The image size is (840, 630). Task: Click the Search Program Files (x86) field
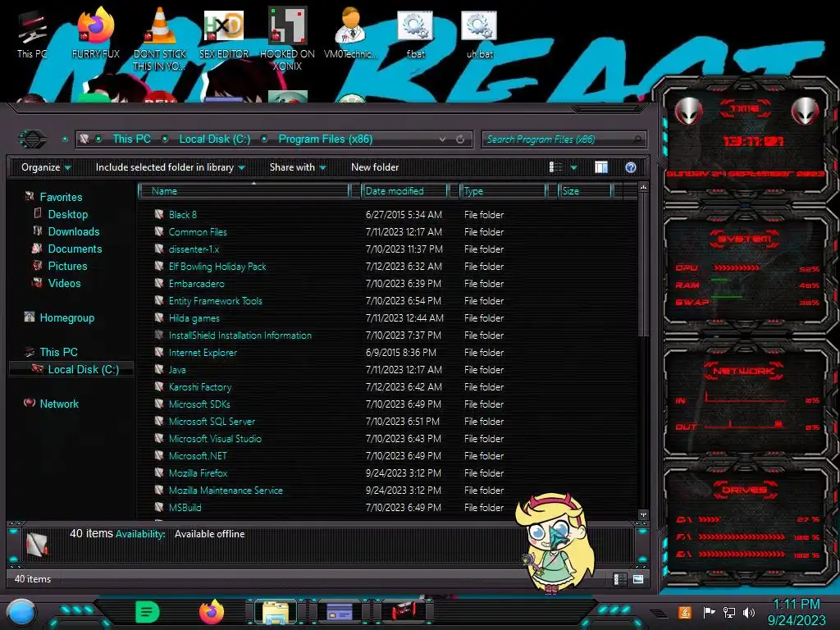coord(564,139)
